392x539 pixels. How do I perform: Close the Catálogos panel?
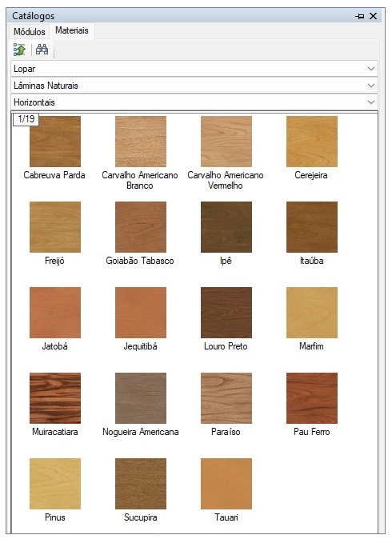[373, 16]
